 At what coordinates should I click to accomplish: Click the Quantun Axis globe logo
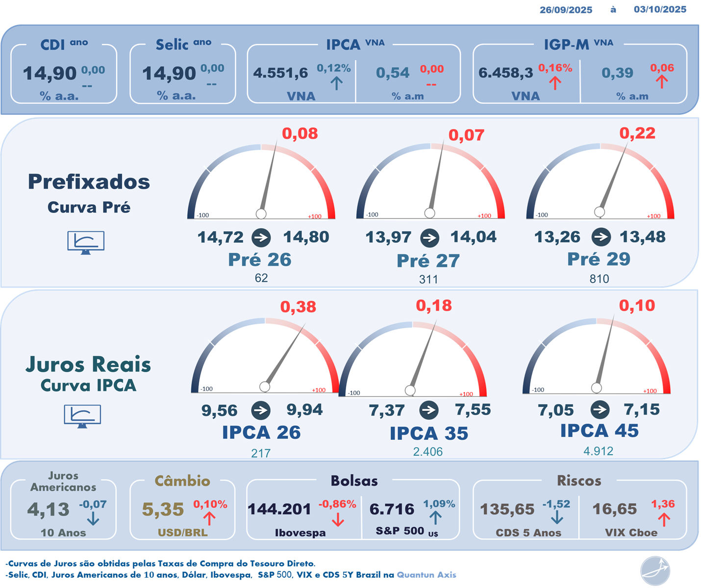click(655, 571)
